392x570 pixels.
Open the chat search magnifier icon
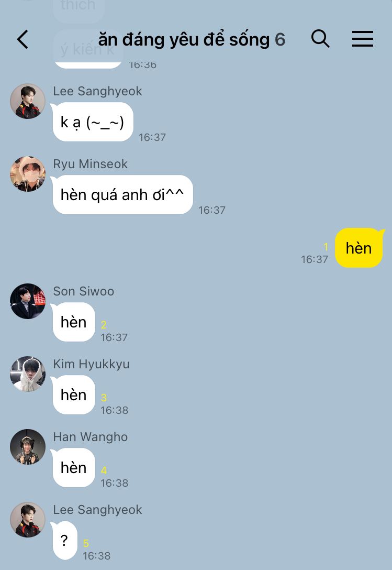320,39
